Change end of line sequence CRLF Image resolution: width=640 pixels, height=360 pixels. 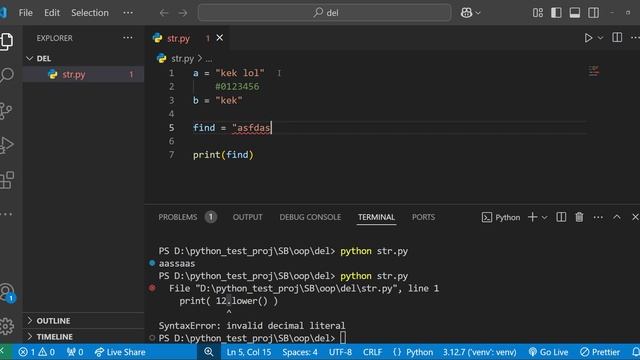point(372,352)
